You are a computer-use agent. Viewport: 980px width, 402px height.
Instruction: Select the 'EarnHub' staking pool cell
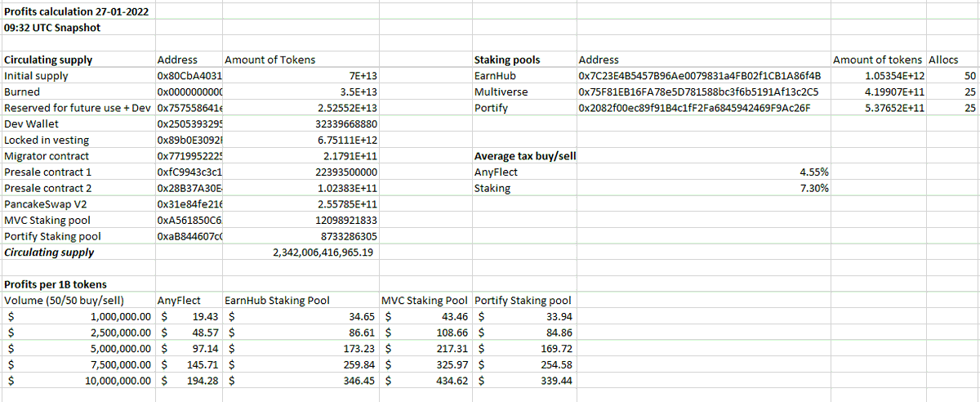coord(496,76)
